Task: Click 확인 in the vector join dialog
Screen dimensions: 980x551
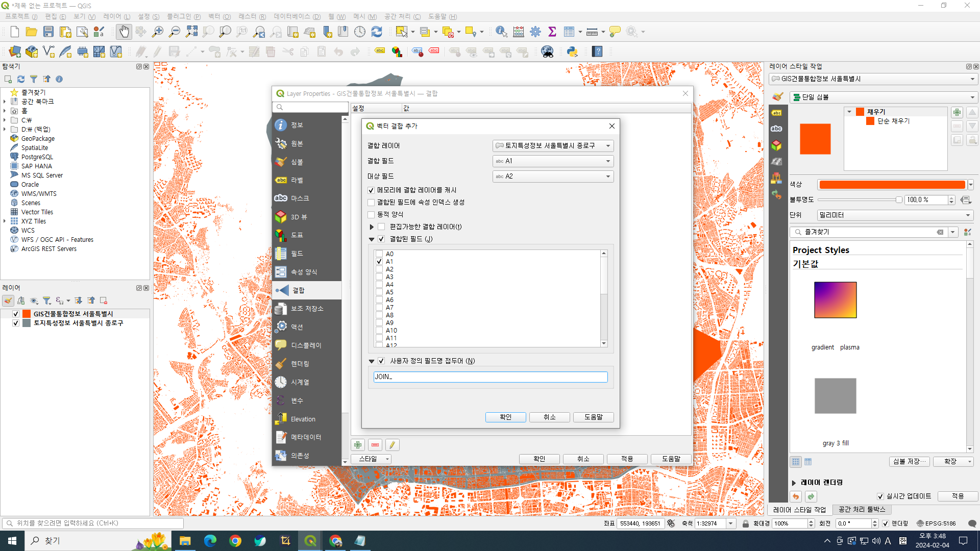Action: click(x=505, y=417)
